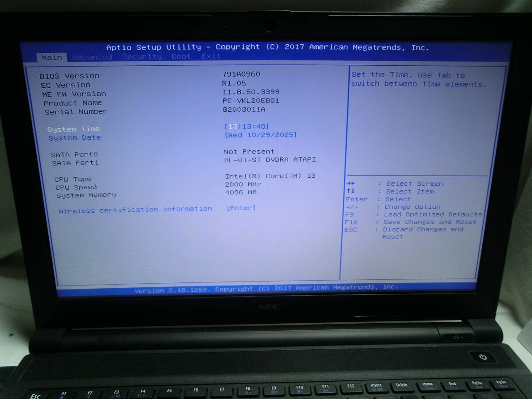Click the EC Version label
The image size is (532, 399).
point(65,85)
